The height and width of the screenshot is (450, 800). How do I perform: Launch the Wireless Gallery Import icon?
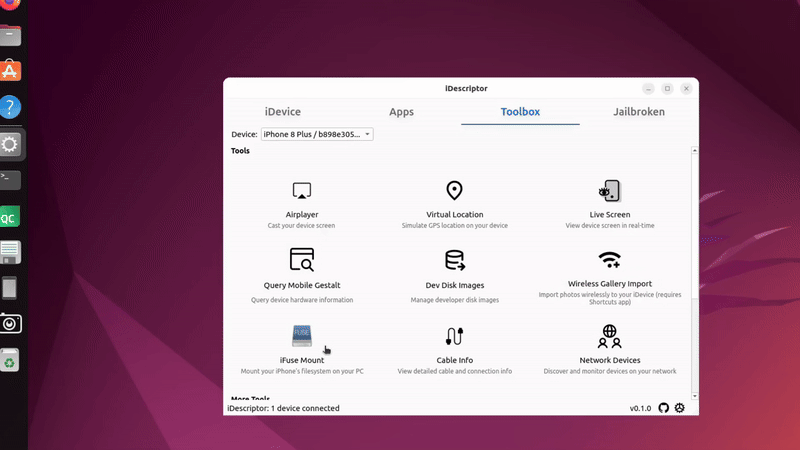tap(610, 260)
